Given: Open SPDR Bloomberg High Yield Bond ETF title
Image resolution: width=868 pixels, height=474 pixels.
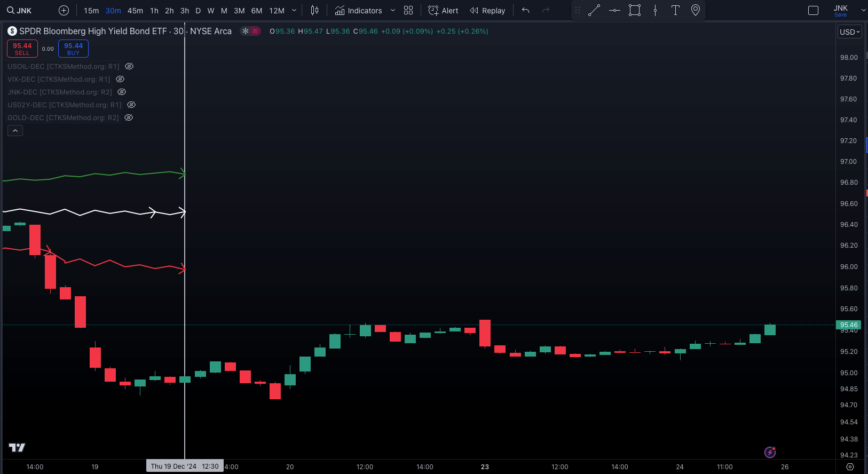Looking at the screenshot, I should click(x=93, y=31).
